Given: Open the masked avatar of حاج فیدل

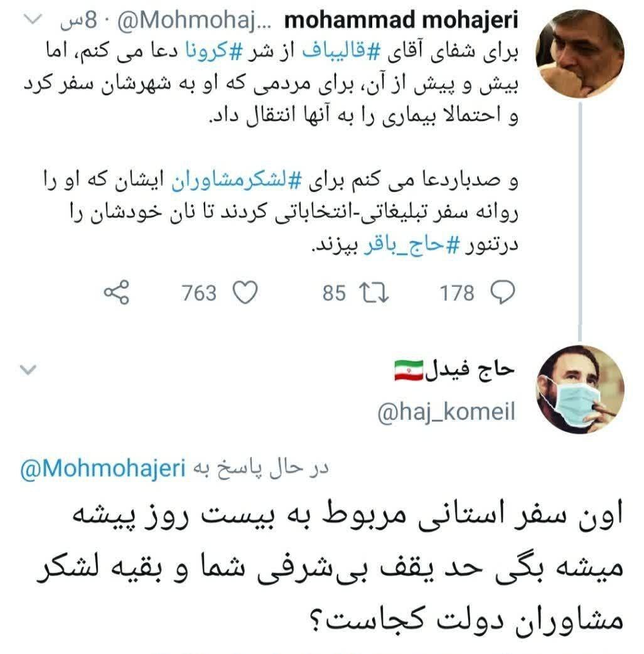Looking at the screenshot, I should (x=580, y=389).
